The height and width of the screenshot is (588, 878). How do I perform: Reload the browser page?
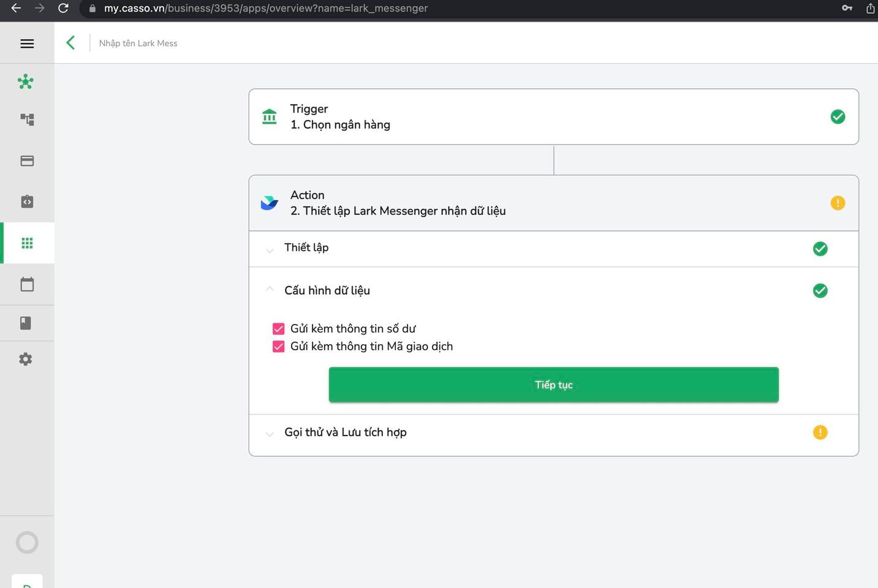(x=63, y=8)
